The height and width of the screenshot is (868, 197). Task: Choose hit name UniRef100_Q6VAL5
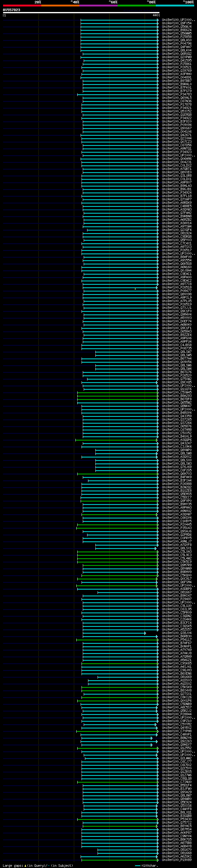point(177,98)
